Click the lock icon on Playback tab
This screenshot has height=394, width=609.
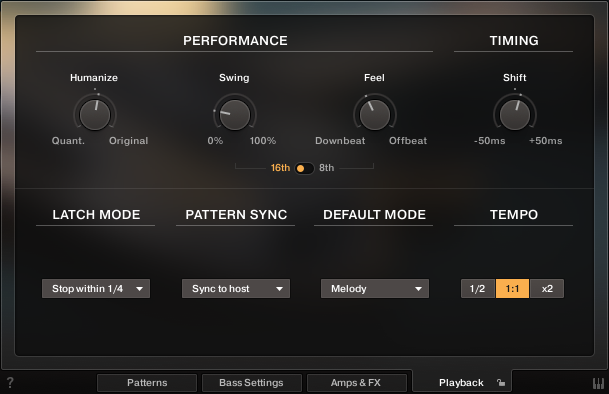tap(501, 383)
